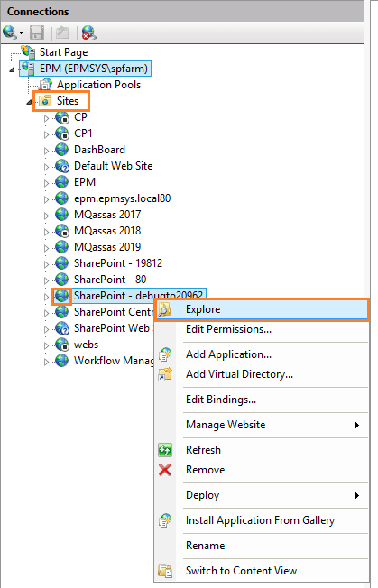This screenshot has height=588, width=378.
Task: Click the Explore magnifier folder icon
Action: 165,309
